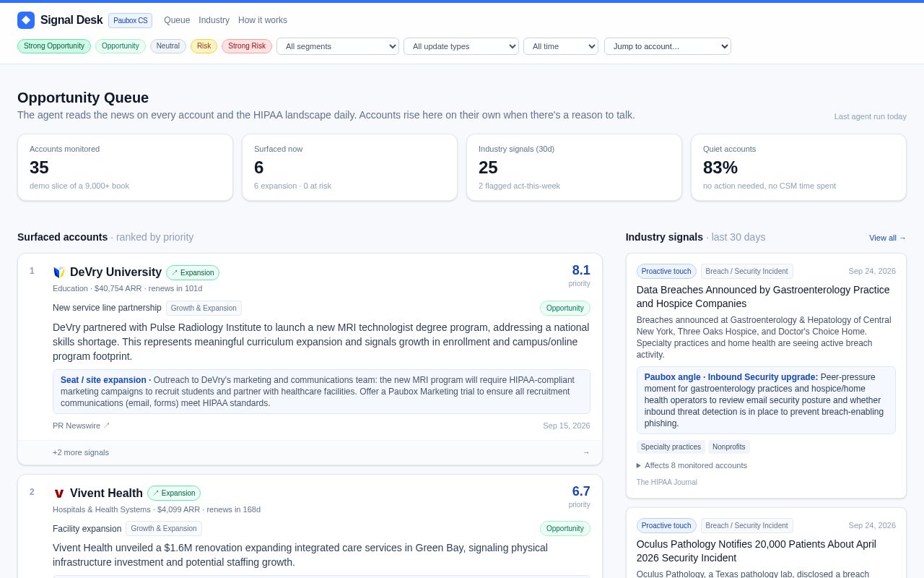
Task: Click the Paubox CS badge
Action: (x=131, y=20)
